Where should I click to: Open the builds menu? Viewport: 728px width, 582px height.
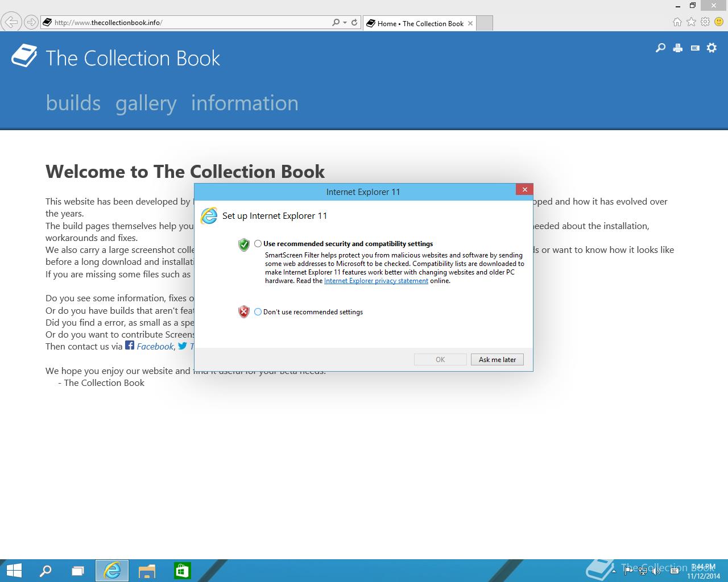(x=73, y=103)
